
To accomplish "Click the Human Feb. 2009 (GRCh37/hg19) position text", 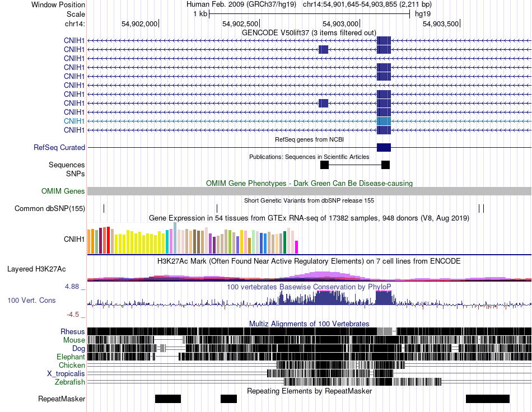I will 241,4.
